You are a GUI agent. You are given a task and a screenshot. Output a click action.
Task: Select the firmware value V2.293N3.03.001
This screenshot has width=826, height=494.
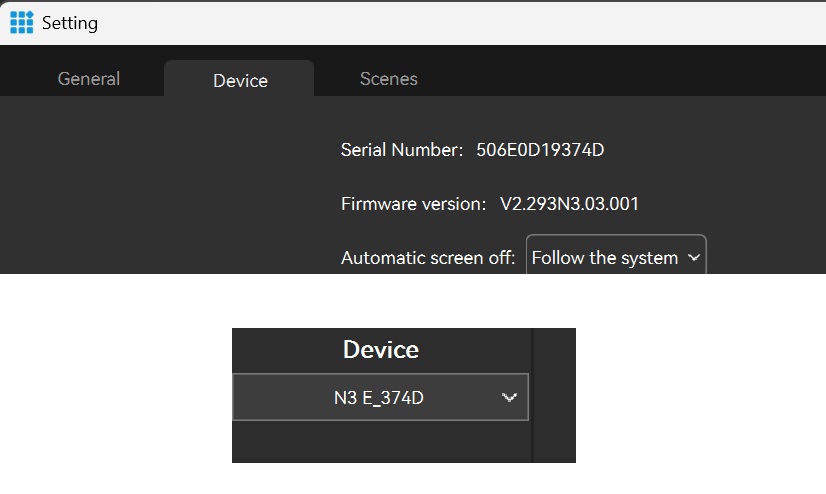coord(569,203)
